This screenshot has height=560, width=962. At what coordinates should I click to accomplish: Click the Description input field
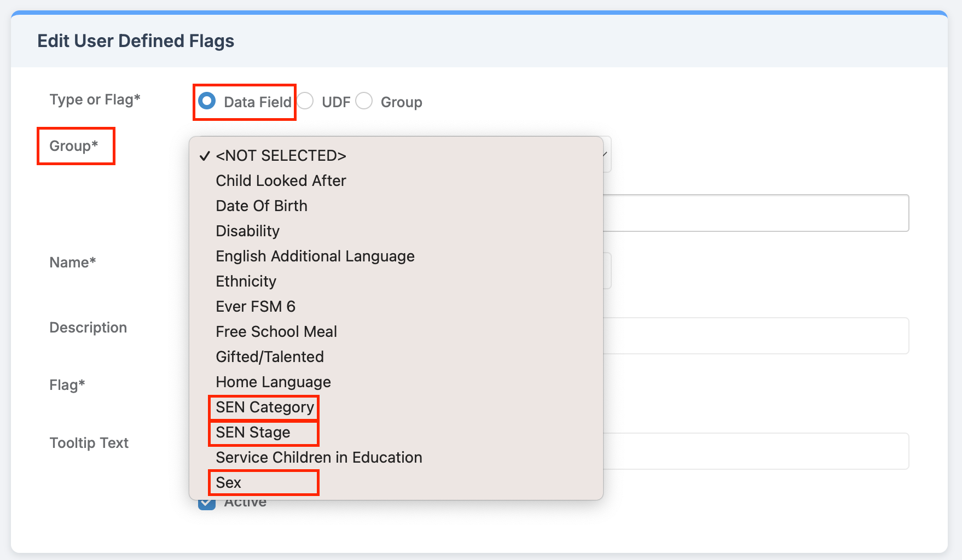[756, 336]
